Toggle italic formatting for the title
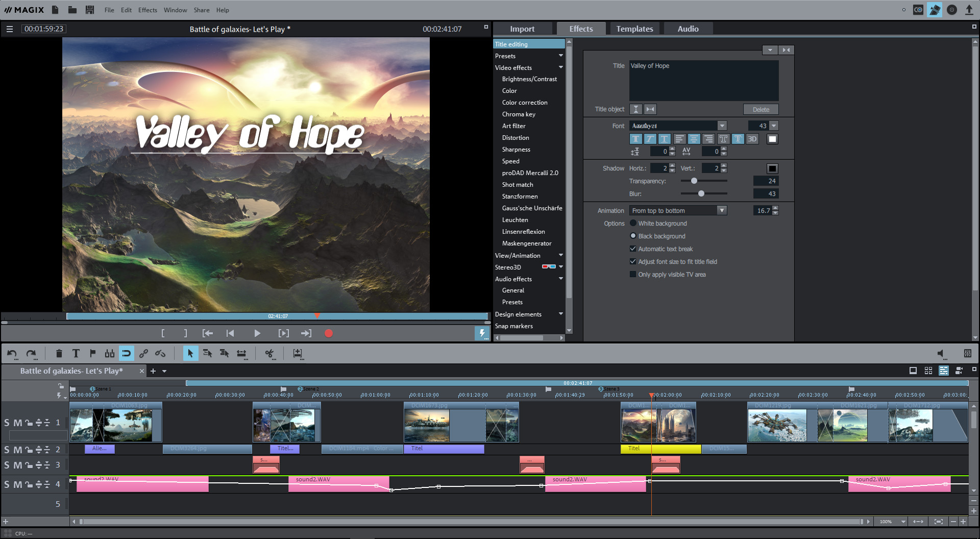 (x=650, y=138)
